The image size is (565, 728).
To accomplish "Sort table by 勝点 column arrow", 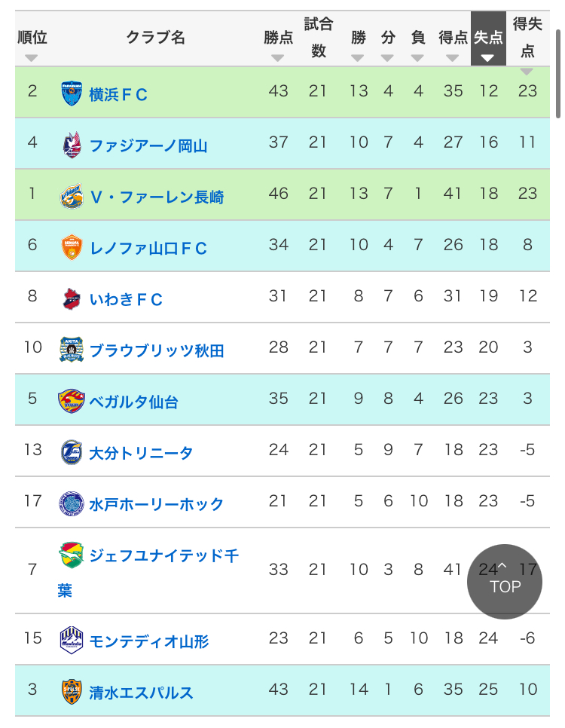I will [x=278, y=58].
